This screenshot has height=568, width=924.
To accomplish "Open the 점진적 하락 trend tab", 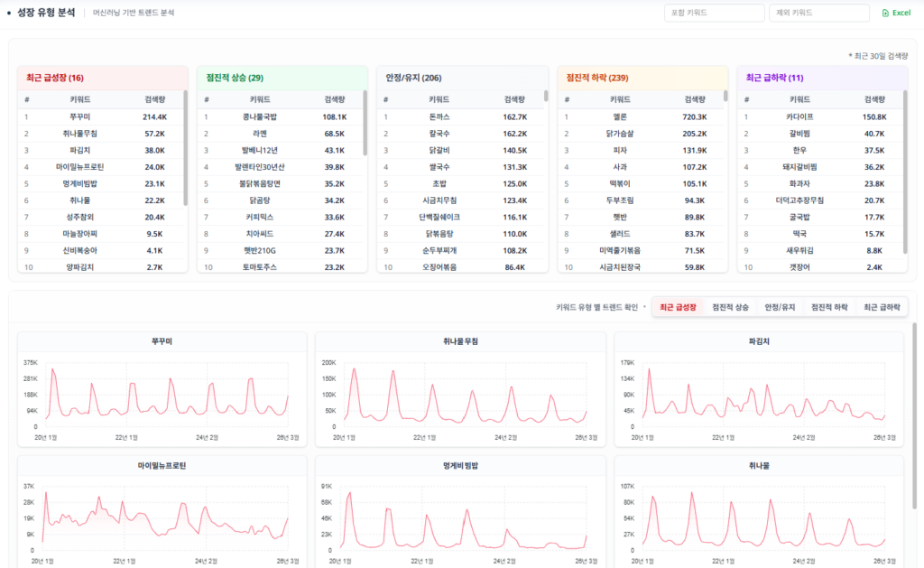I will pyautogui.click(x=829, y=308).
